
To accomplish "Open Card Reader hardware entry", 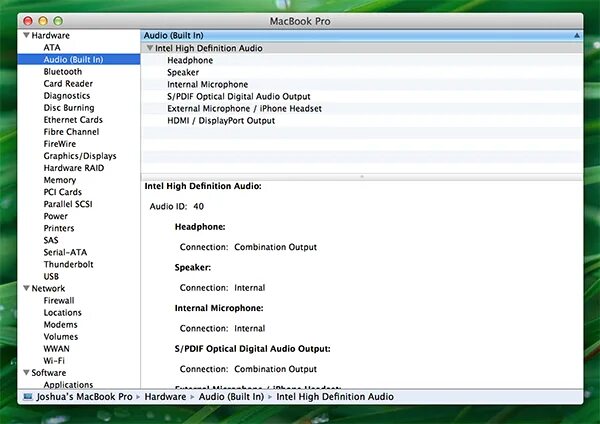I will pyautogui.click(x=68, y=83).
